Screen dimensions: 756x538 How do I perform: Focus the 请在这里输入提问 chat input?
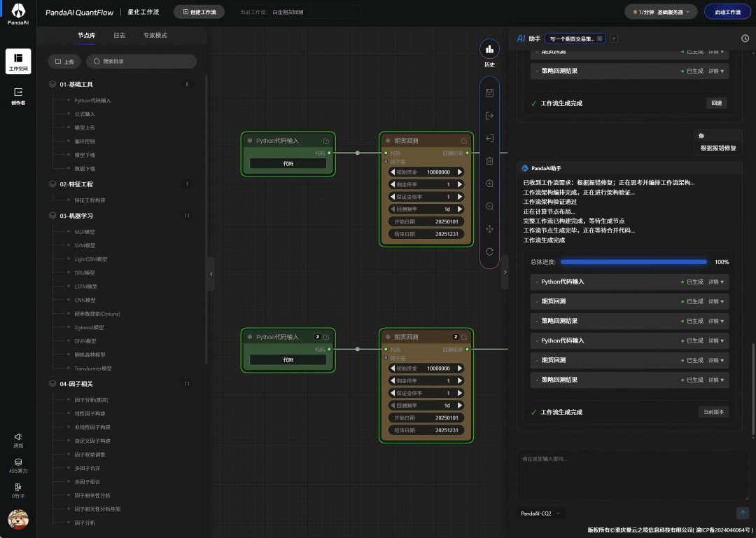633,475
